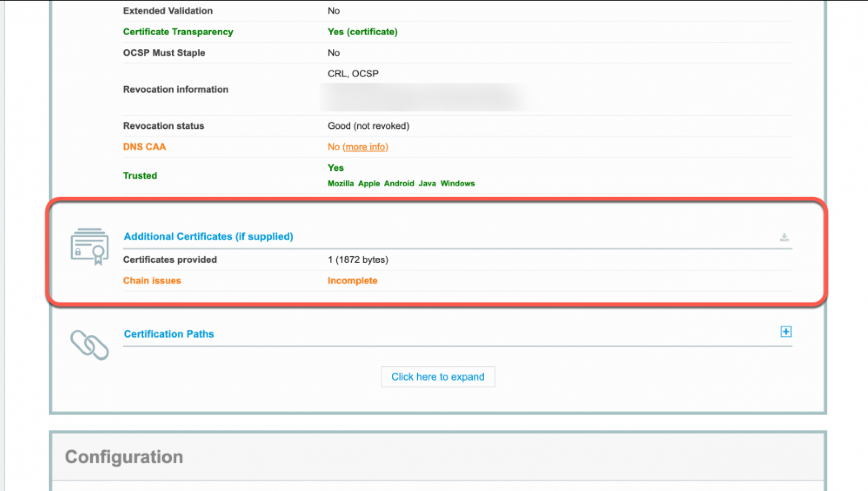Click the Java trust store label
This screenshot has width=868, height=491.
(x=427, y=184)
